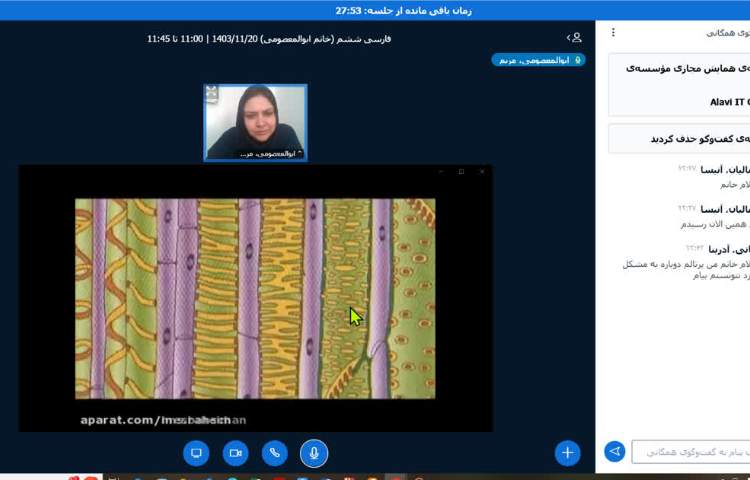Toggle the webcam camera button
Image resolution: width=750 pixels, height=480 pixels.
[235, 453]
